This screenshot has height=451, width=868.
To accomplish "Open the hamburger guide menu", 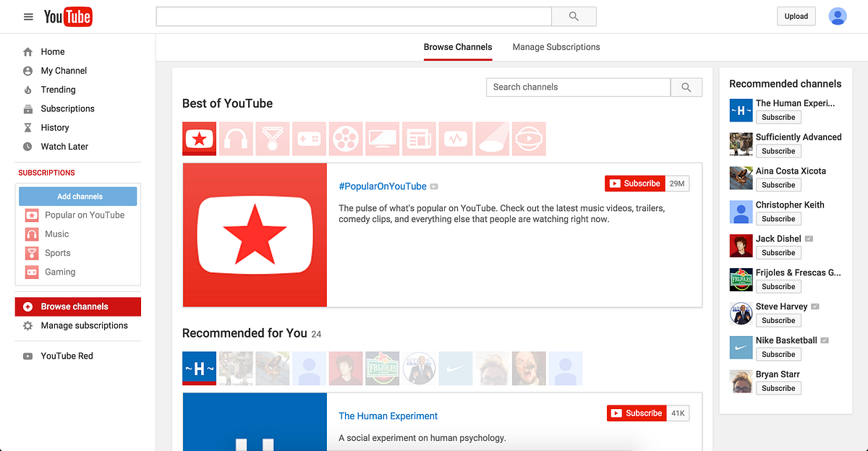I will tap(28, 17).
